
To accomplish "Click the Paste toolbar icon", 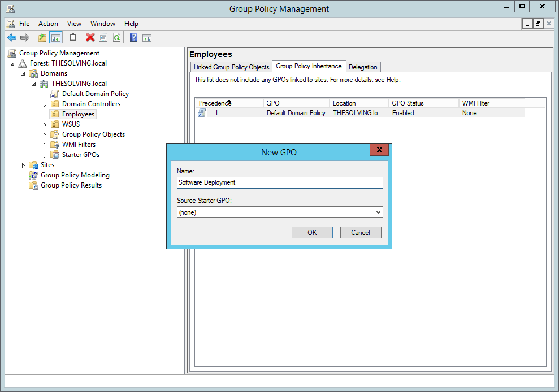I will [73, 37].
